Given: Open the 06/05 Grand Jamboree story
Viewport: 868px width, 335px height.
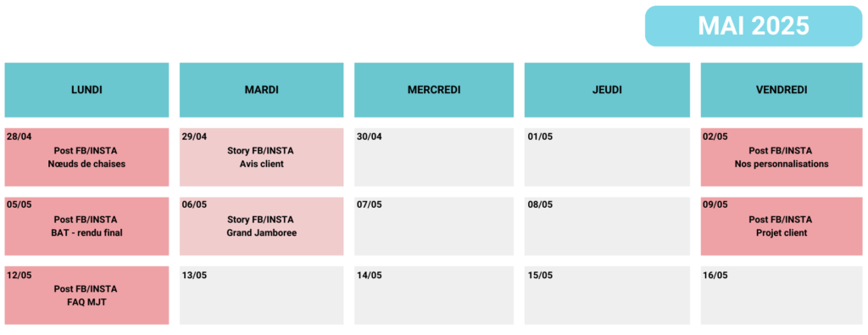Looking at the screenshot, I should pyautogui.click(x=261, y=226).
